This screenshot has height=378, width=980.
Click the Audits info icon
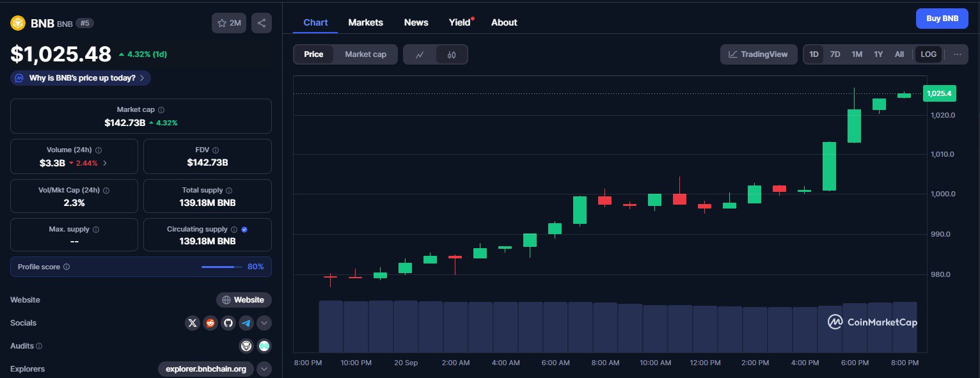(x=39, y=346)
